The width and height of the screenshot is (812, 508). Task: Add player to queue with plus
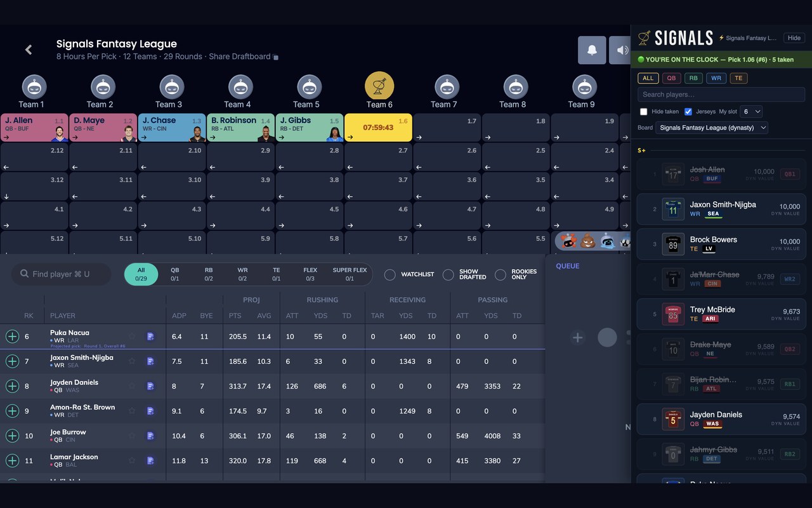577,337
